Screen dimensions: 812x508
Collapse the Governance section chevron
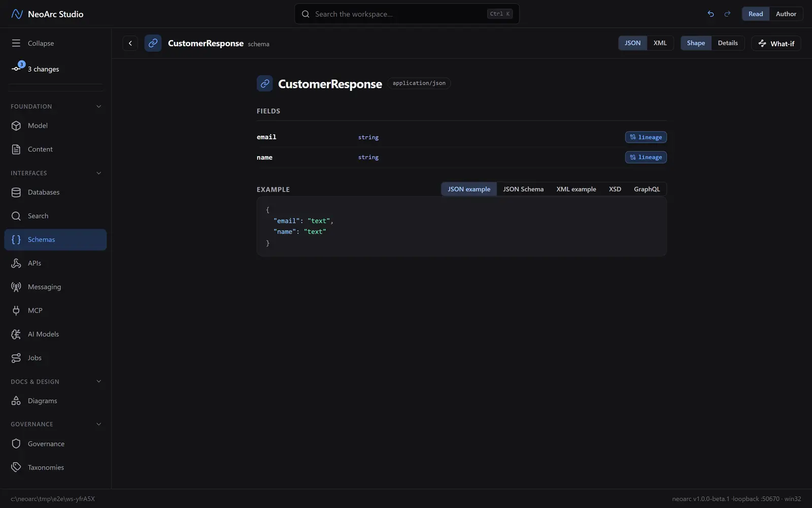[99, 424]
